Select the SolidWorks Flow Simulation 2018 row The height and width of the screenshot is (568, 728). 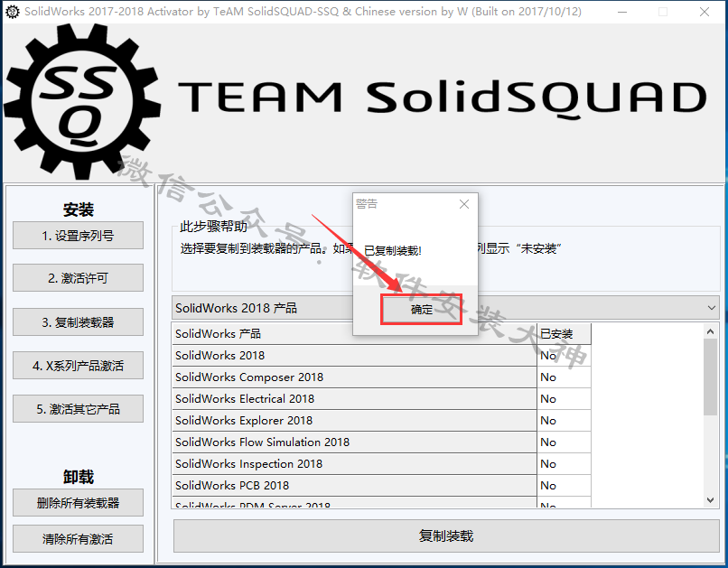point(354,442)
